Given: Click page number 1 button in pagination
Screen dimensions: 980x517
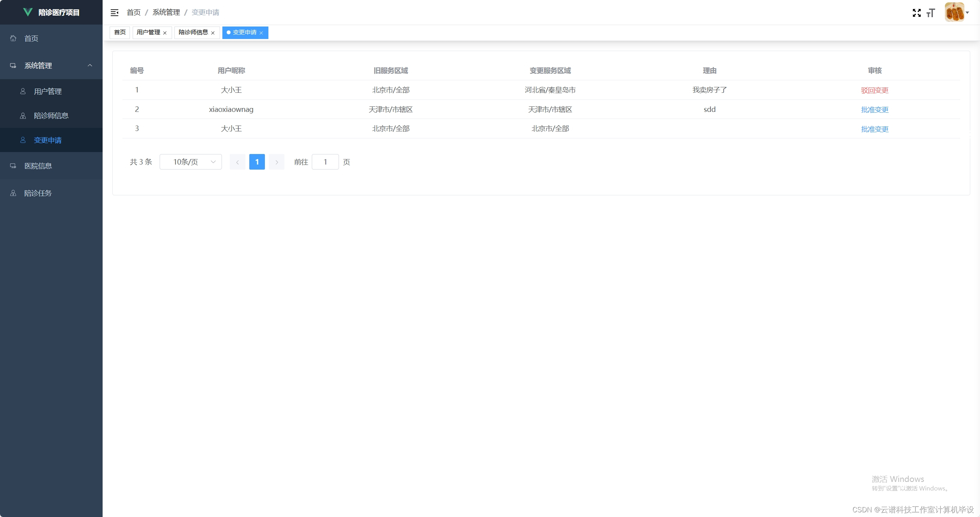Looking at the screenshot, I should click(257, 162).
